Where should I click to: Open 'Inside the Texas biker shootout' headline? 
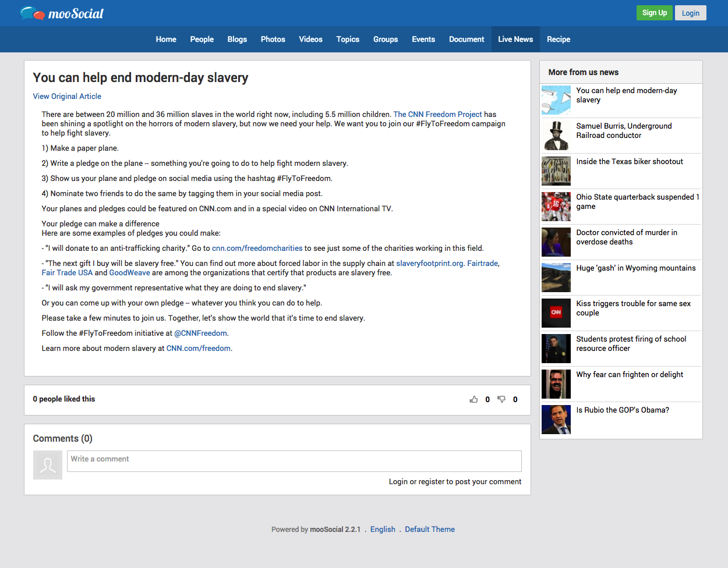[x=630, y=161]
